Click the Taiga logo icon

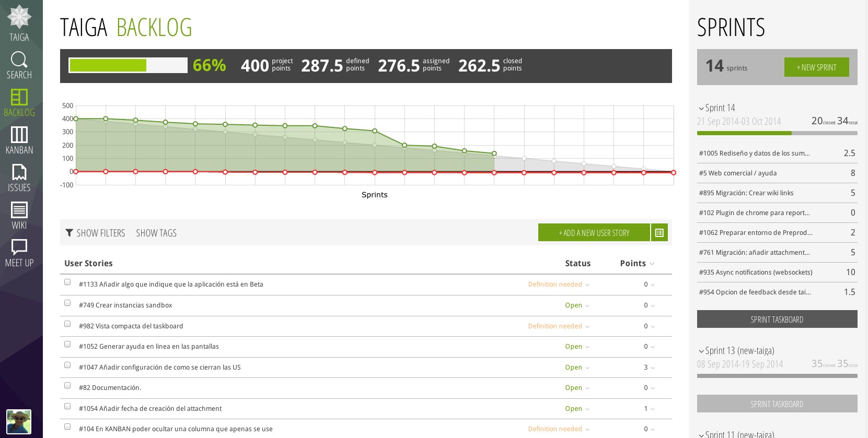pyautogui.click(x=19, y=17)
